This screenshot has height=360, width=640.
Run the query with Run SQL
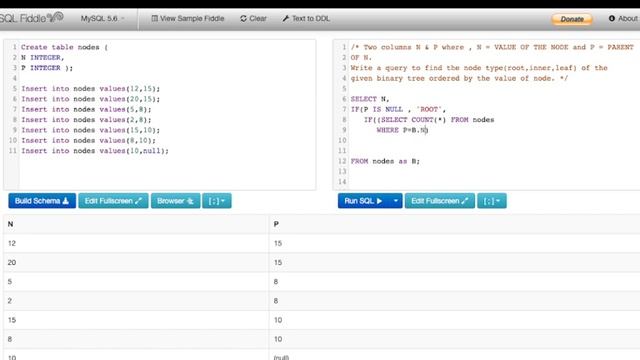click(363, 201)
